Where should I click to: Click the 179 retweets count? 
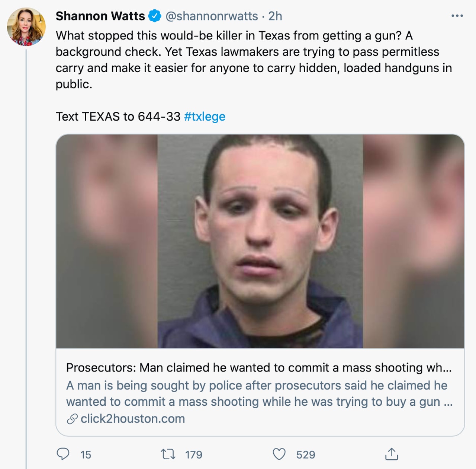(194, 454)
